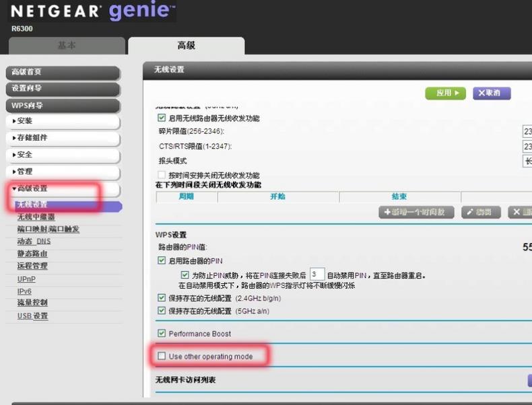Viewport: 532px width, 405px height.
Task: Click the 应用 (Apply) button
Action: (445, 94)
